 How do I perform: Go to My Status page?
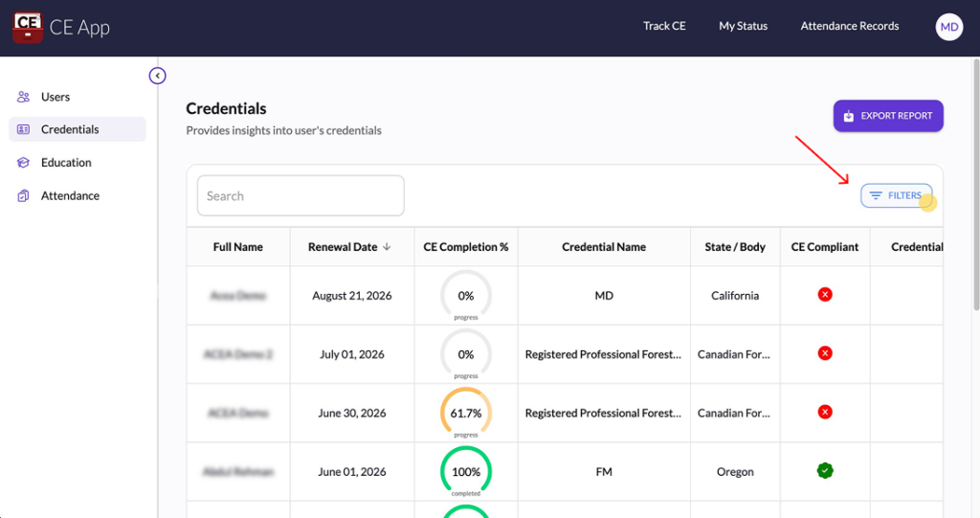click(743, 26)
